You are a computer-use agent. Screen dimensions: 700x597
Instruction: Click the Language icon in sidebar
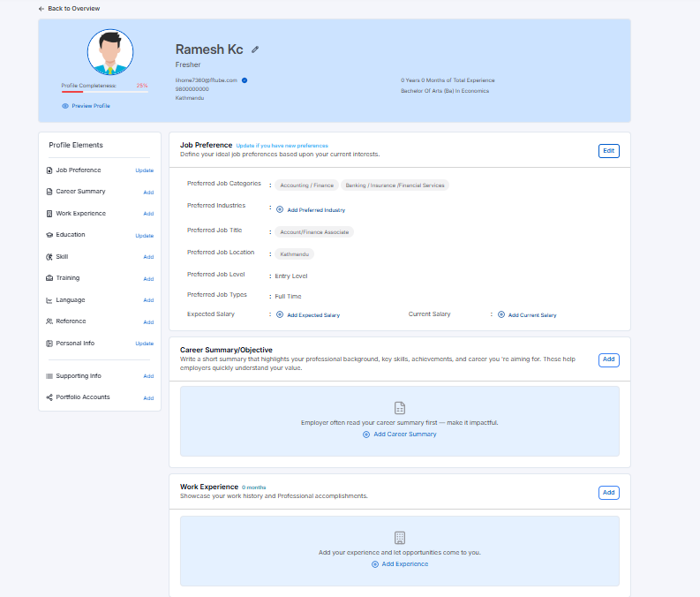(49, 300)
